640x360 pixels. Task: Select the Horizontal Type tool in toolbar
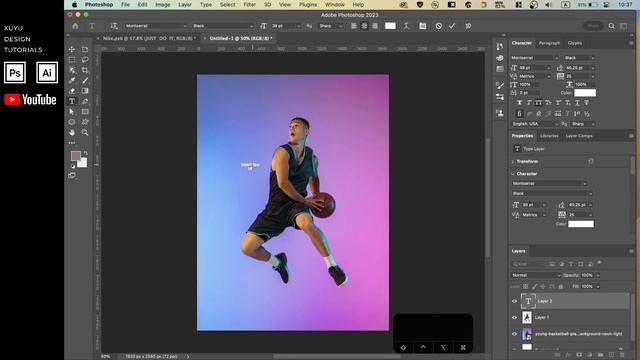(x=72, y=101)
